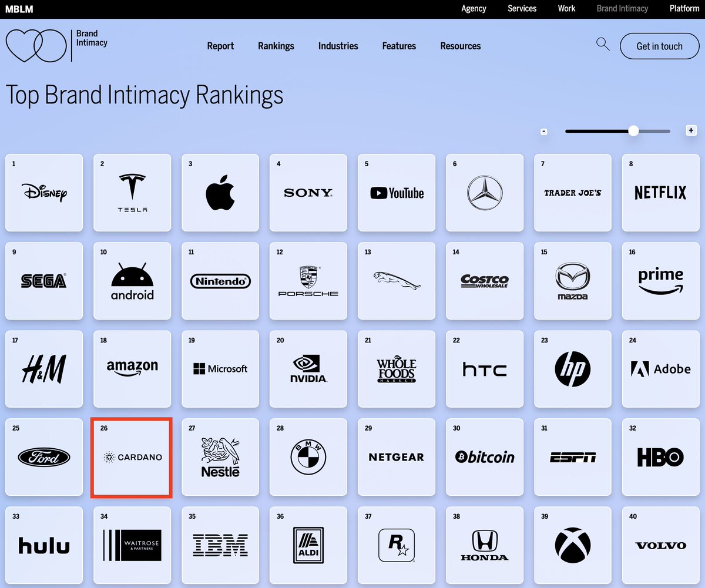The width and height of the screenshot is (705, 588).
Task: Open the Amazon brand tile
Action: point(132,369)
